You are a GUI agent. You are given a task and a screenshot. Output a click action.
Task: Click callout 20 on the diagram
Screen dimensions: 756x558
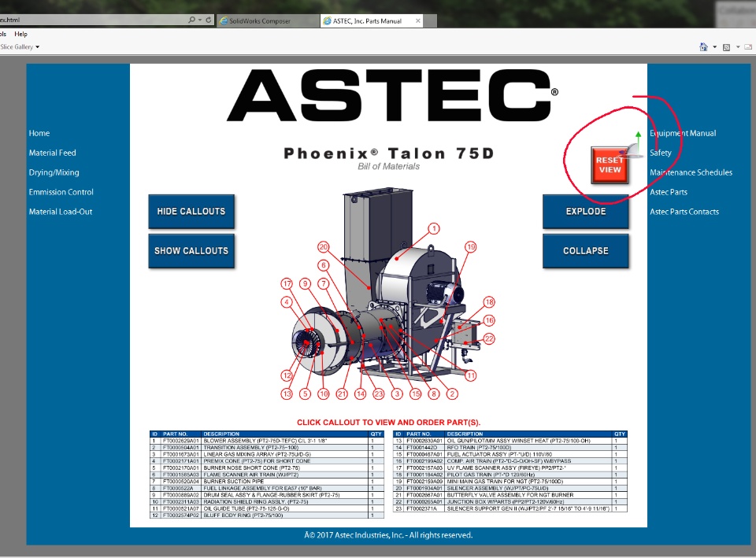(323, 246)
